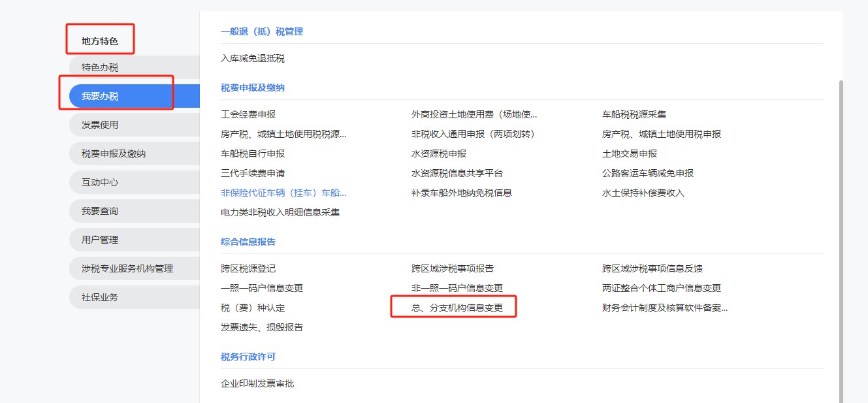Open 非保险代征车辆（挂车）车船 link
The height and width of the screenshot is (403, 868).
point(283,193)
